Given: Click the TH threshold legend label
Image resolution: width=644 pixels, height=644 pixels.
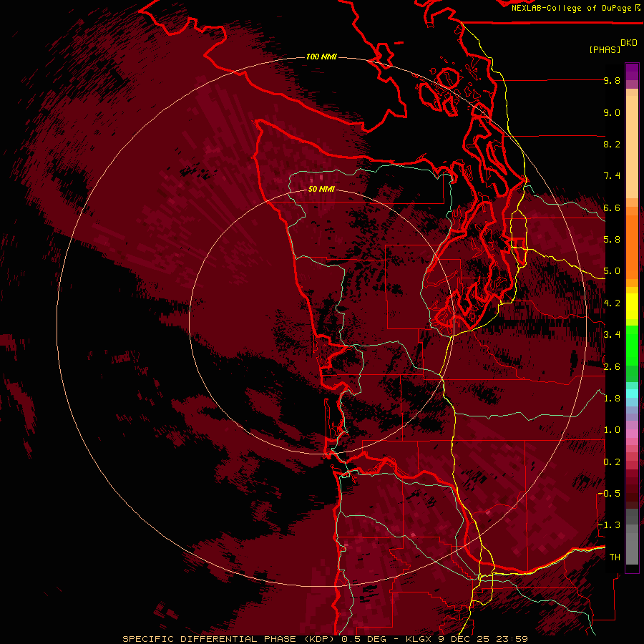Looking at the screenshot, I should 615,557.
